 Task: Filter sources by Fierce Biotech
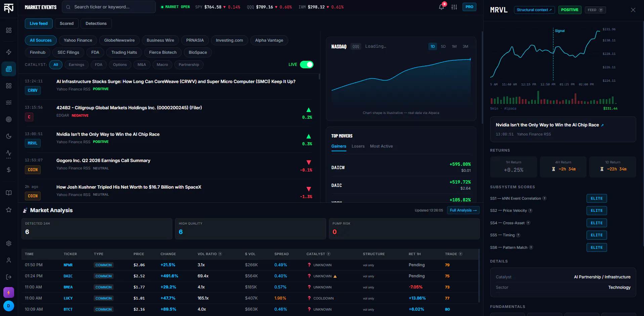point(163,52)
